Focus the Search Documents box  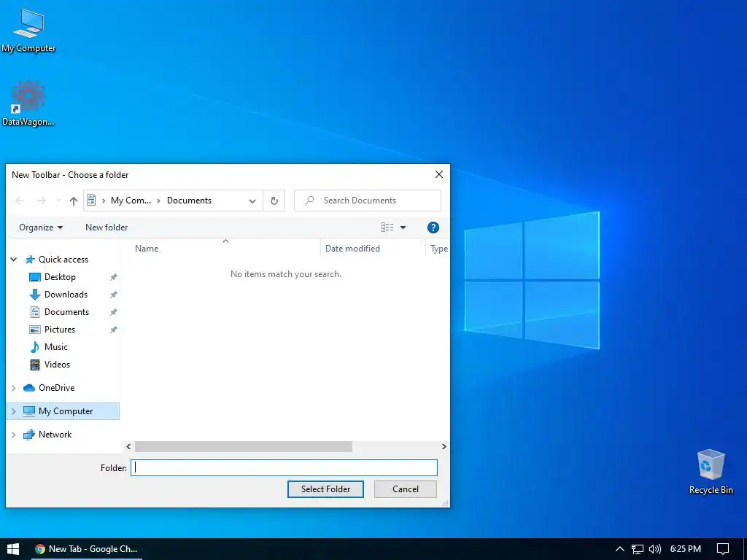368,201
